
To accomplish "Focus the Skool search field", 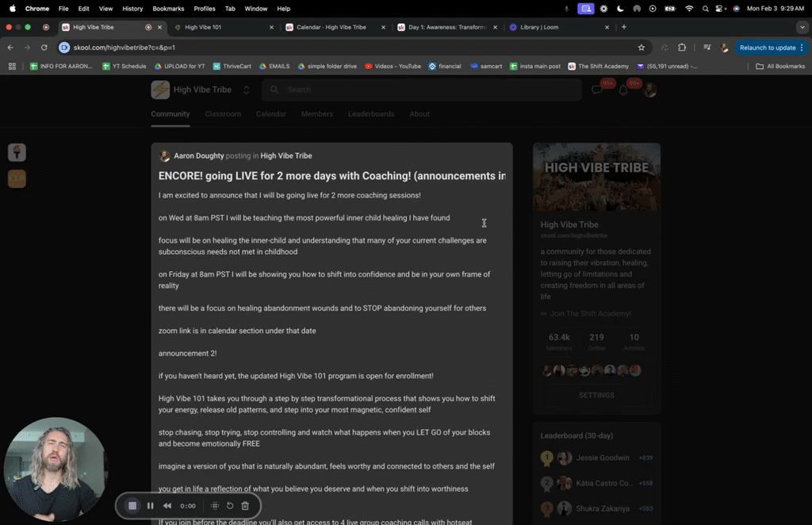I will click(422, 90).
